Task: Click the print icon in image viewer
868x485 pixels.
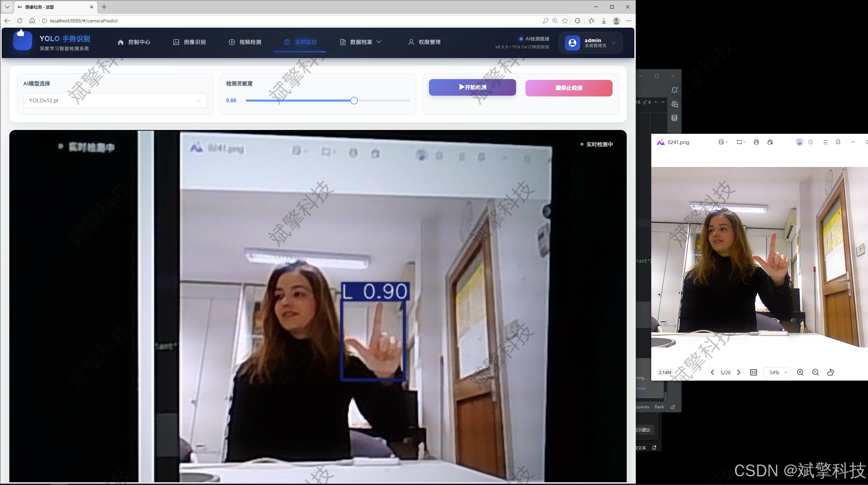Action: (756, 142)
